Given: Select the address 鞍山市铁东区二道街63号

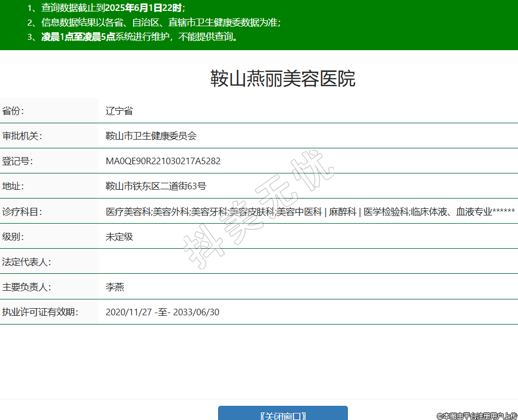Looking at the screenshot, I should (156, 186).
